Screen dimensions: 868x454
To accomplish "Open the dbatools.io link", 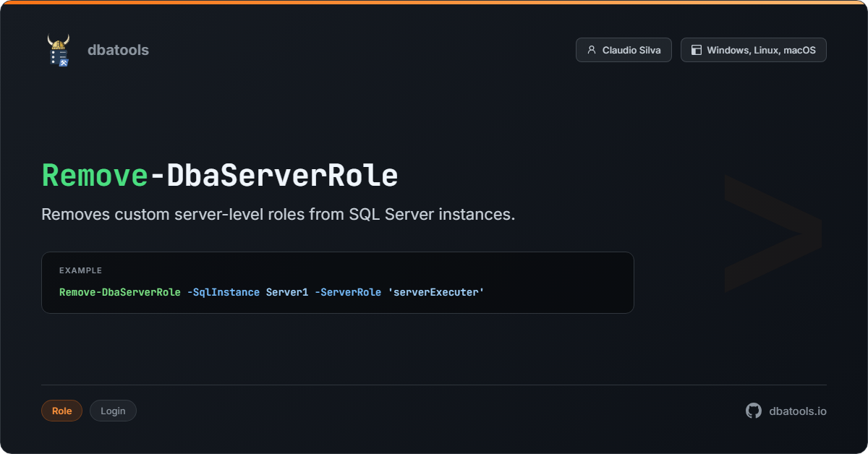I will point(798,411).
